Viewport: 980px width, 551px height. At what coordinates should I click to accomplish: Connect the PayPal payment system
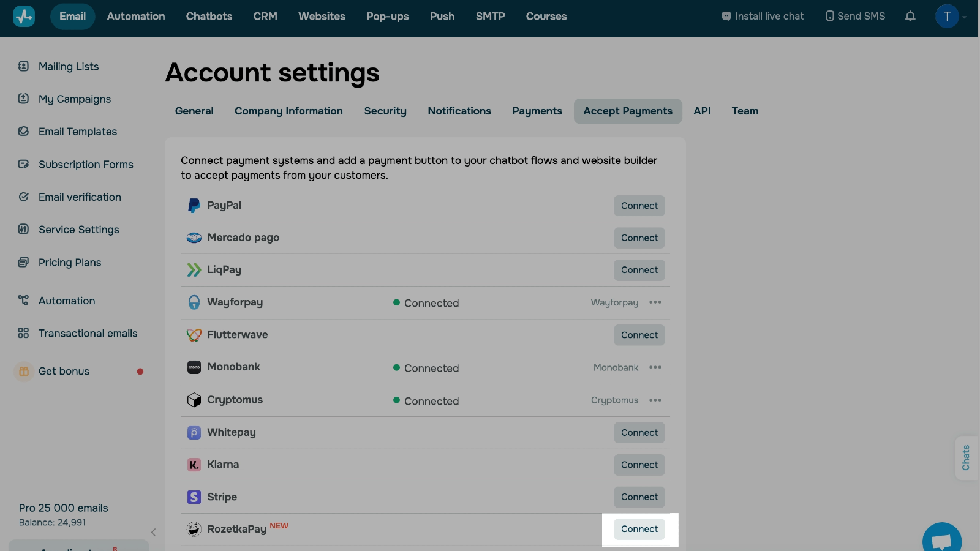(x=639, y=206)
